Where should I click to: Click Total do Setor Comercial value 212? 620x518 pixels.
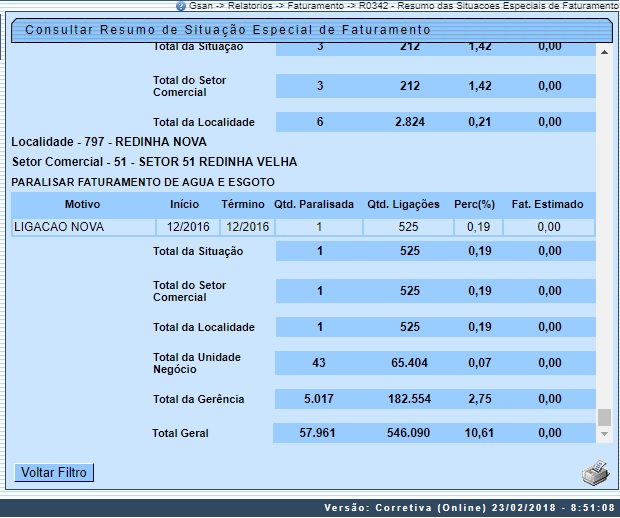[410, 86]
